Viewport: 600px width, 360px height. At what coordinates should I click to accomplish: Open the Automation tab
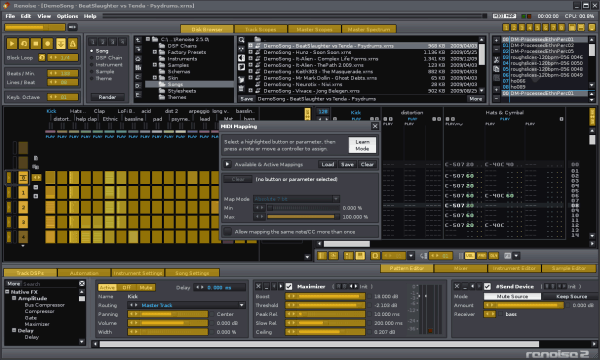84,273
